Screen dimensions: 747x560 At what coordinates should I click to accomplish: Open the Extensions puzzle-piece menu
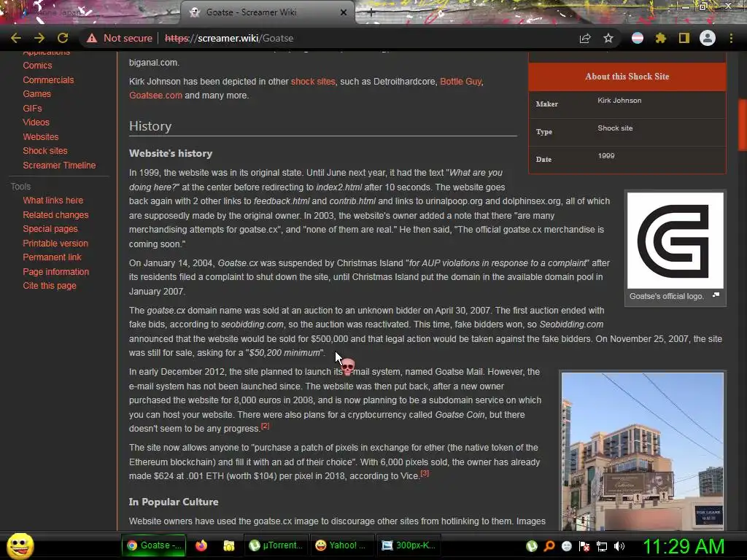tap(661, 38)
